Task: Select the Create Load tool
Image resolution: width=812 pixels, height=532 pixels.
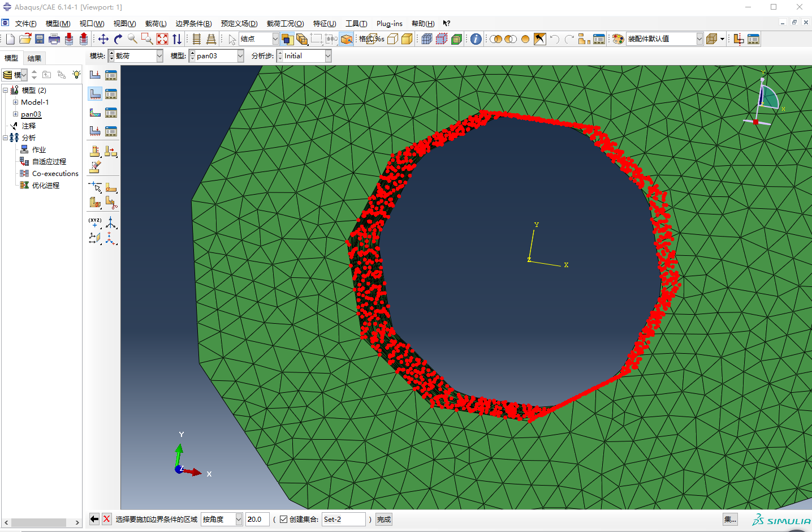Action: tap(95, 74)
